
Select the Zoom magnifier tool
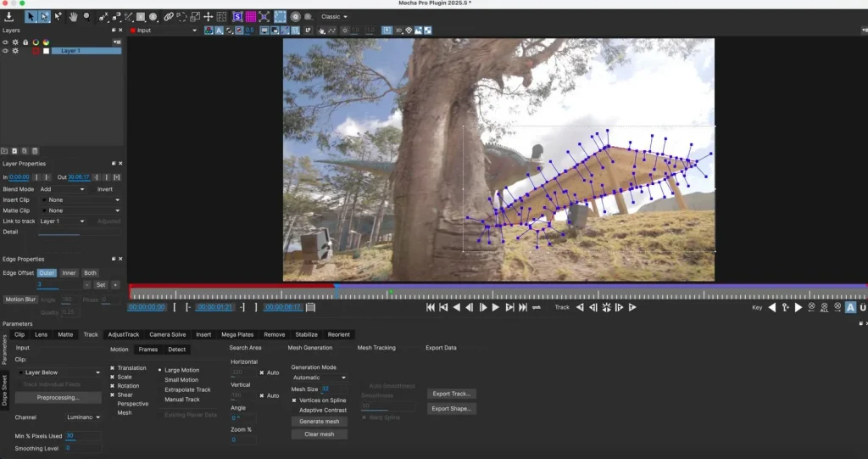[x=87, y=17]
